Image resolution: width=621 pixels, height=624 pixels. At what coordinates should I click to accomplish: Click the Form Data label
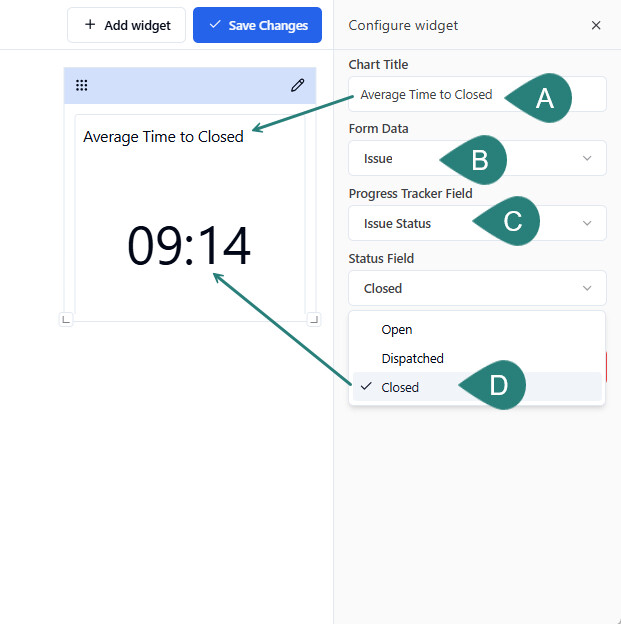(x=378, y=129)
